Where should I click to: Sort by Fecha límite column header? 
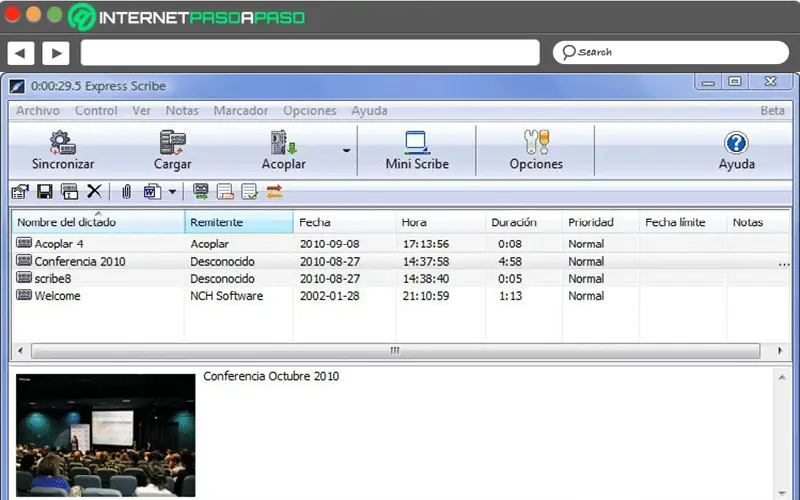tap(683, 222)
